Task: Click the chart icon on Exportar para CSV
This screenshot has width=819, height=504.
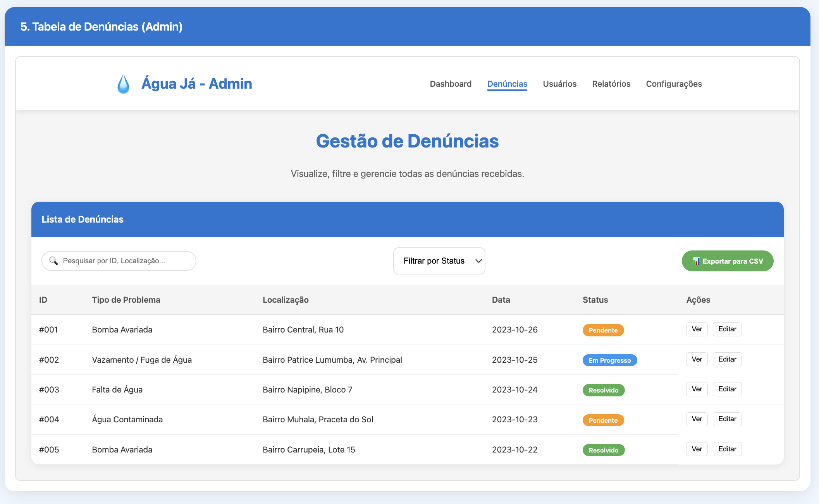Action: (697, 261)
